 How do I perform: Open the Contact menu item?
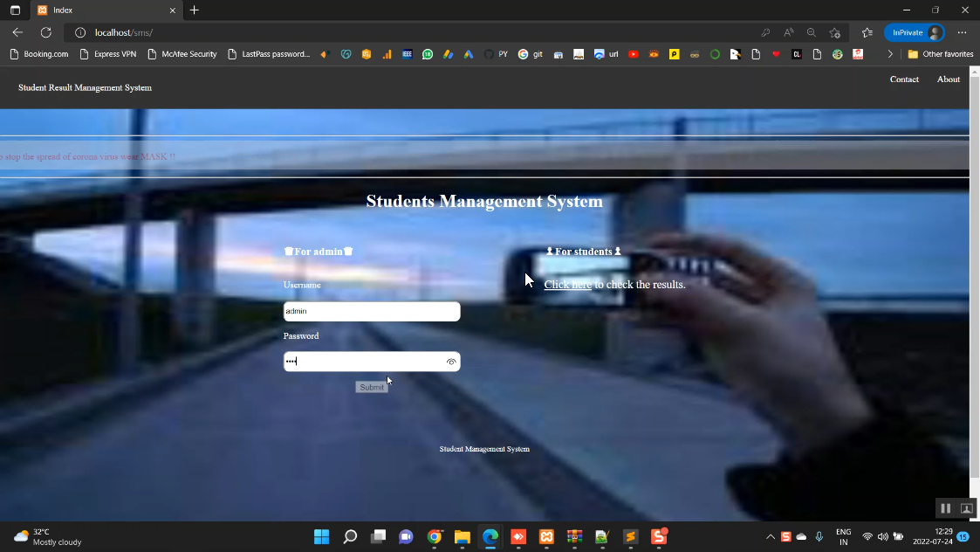904,79
